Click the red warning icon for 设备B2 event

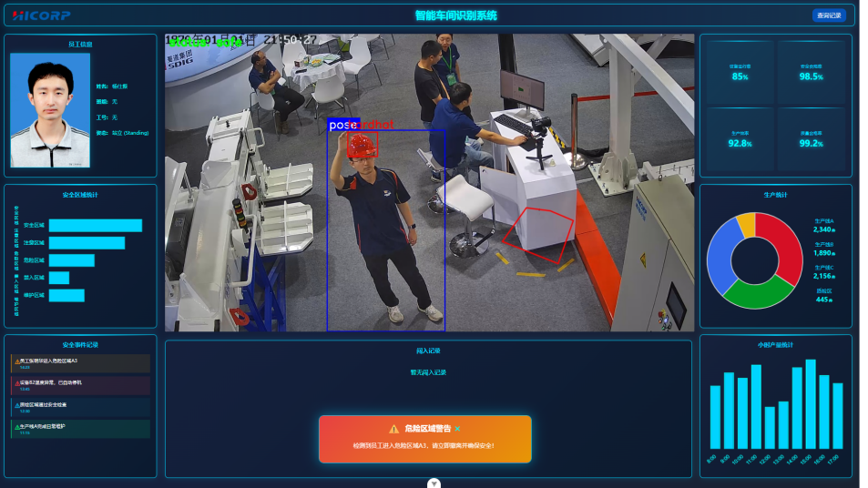pos(16,382)
